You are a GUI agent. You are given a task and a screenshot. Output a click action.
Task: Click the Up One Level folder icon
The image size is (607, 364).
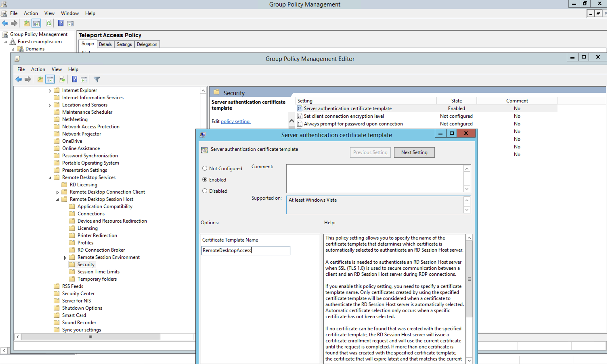point(40,79)
